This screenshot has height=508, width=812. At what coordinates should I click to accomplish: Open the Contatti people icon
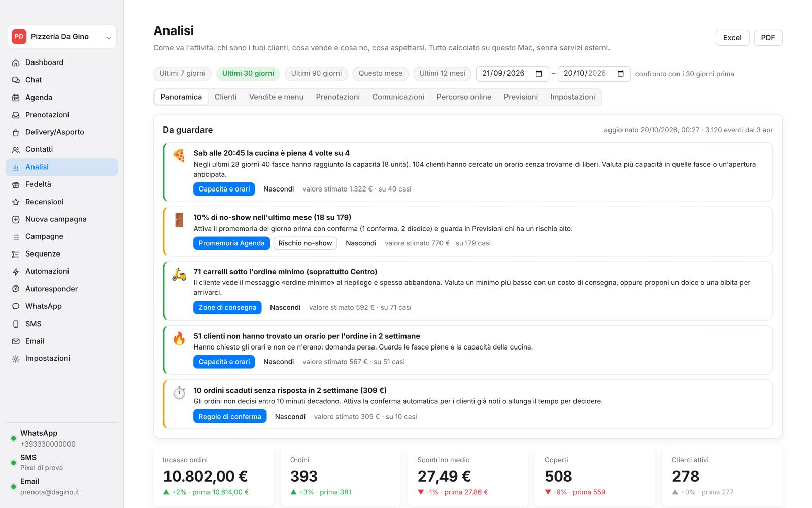click(x=16, y=150)
